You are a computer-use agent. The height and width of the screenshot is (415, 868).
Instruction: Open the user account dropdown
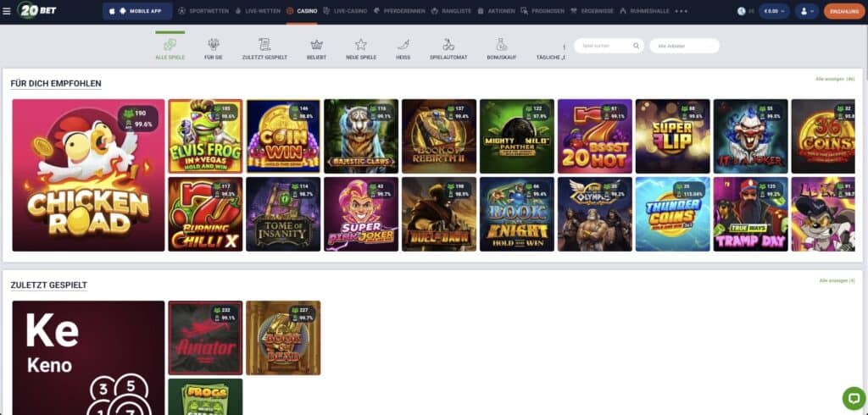807,11
